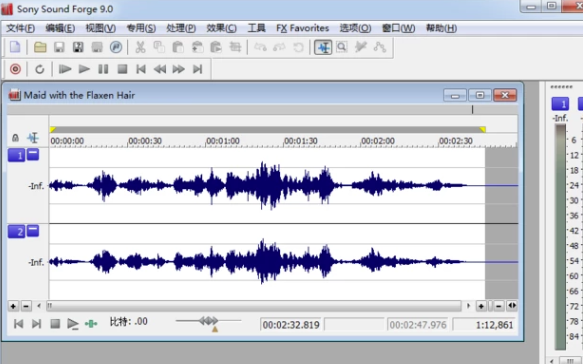The width and height of the screenshot is (583, 364).
Task: Open the 选项(O) menu
Action: tap(355, 28)
